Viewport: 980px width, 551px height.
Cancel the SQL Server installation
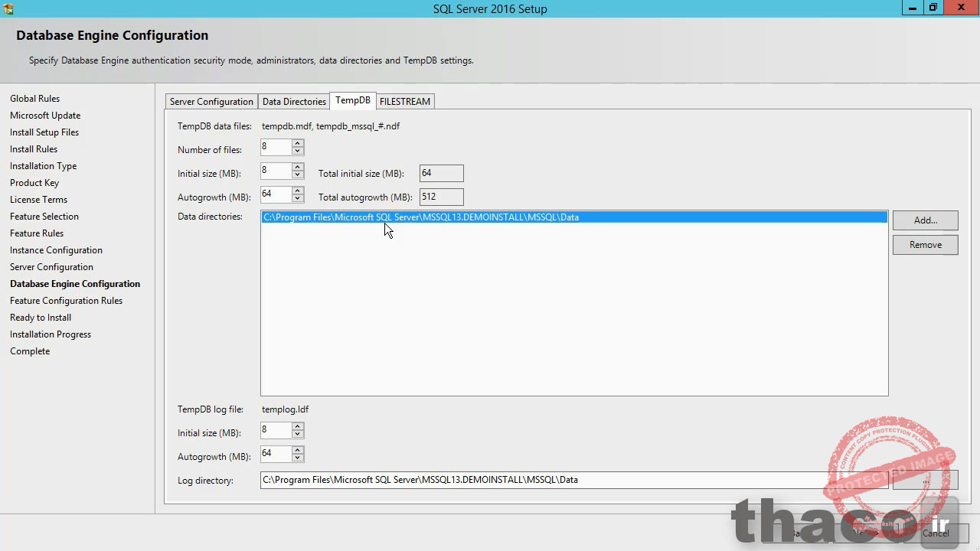936,533
